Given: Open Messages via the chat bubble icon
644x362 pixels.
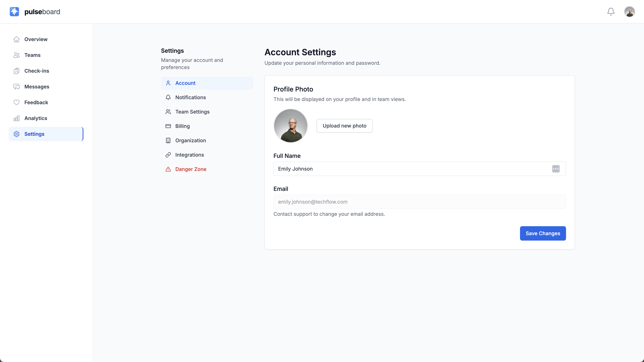Looking at the screenshot, I should [17, 87].
